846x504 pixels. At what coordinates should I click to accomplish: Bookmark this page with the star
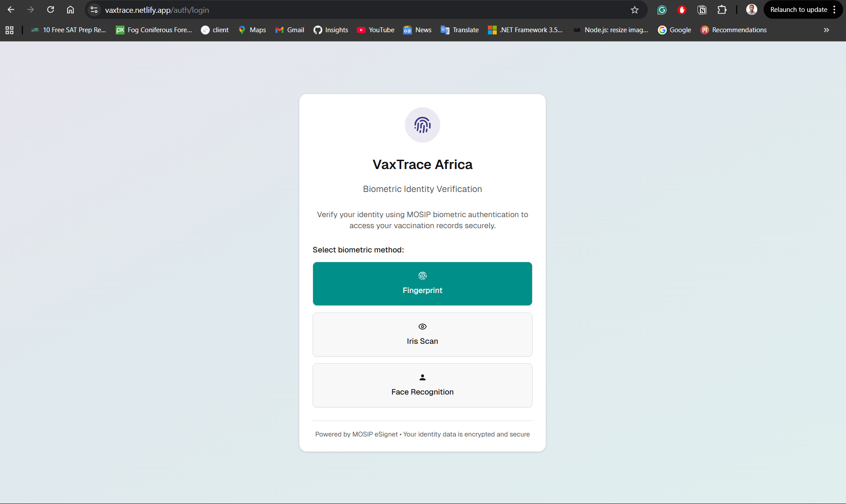pos(634,10)
